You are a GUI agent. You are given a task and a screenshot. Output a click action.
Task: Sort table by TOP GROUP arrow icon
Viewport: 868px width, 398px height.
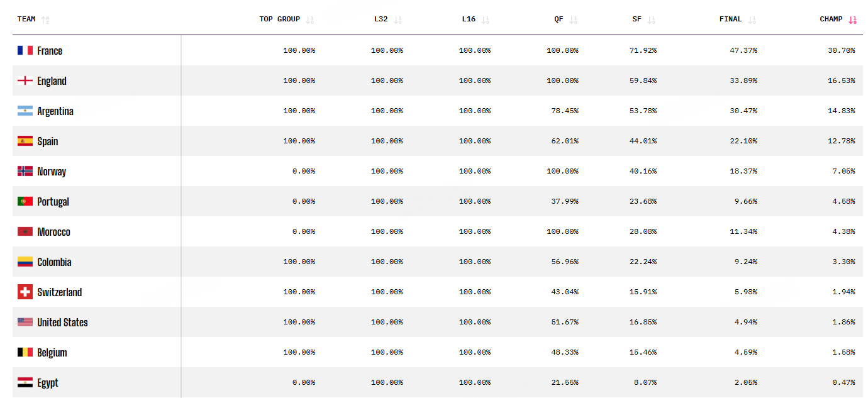(x=309, y=19)
